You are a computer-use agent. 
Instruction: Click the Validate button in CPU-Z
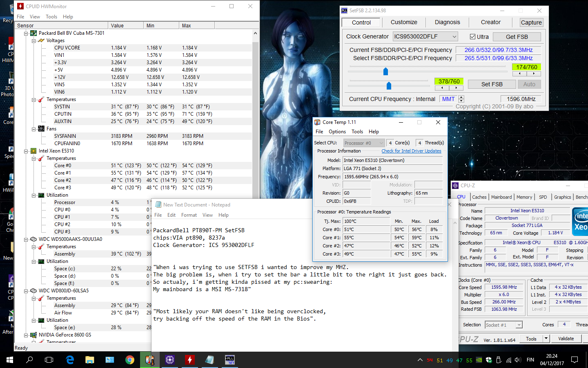[x=566, y=339]
